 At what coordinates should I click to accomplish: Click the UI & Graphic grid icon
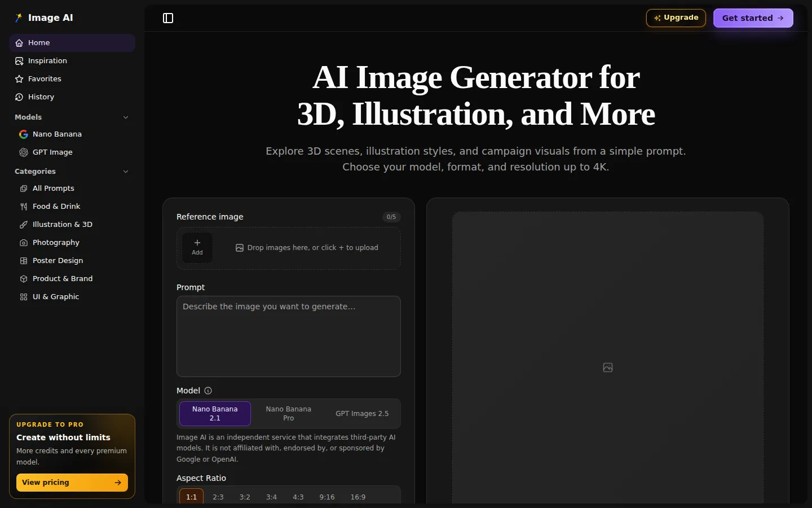tap(24, 297)
